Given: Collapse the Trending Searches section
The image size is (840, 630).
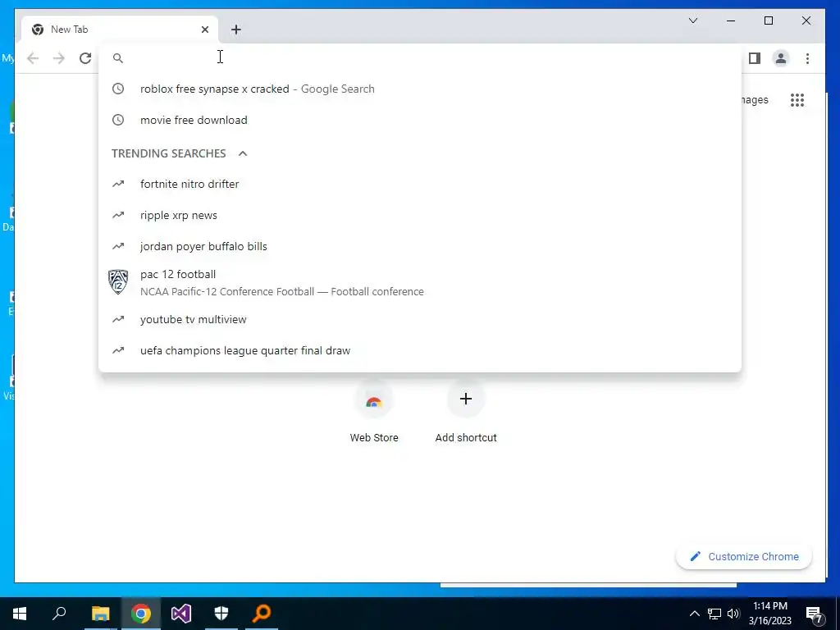Looking at the screenshot, I should [x=243, y=153].
